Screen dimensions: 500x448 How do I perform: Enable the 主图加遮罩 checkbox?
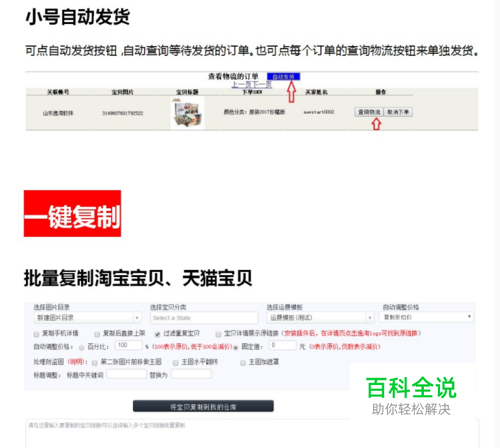click(243, 363)
